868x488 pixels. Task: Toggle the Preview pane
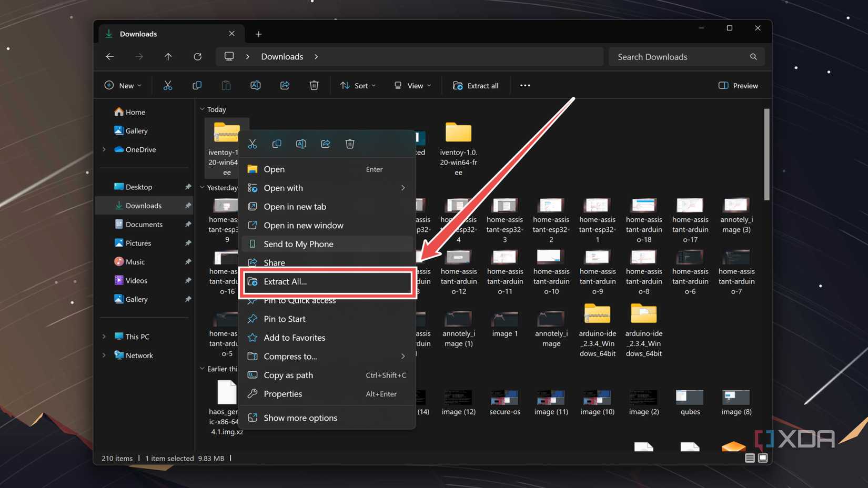pos(738,85)
